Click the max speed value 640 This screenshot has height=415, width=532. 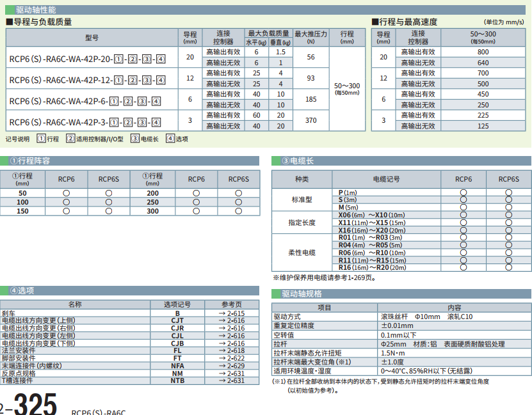tap(483, 63)
